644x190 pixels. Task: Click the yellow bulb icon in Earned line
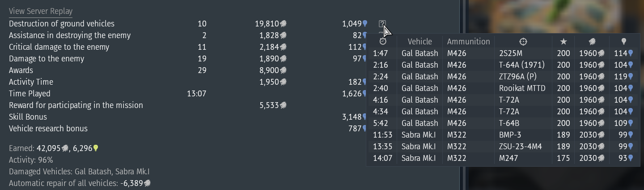click(95, 148)
